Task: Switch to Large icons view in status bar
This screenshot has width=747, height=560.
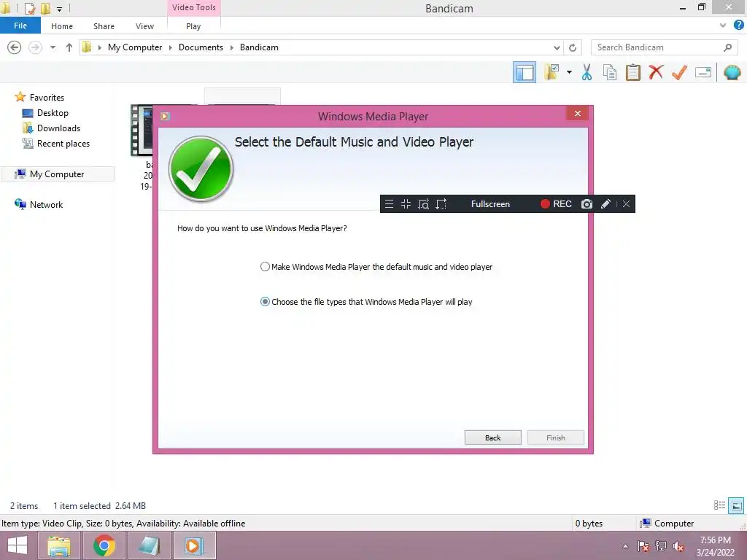Action: pyautogui.click(x=736, y=505)
